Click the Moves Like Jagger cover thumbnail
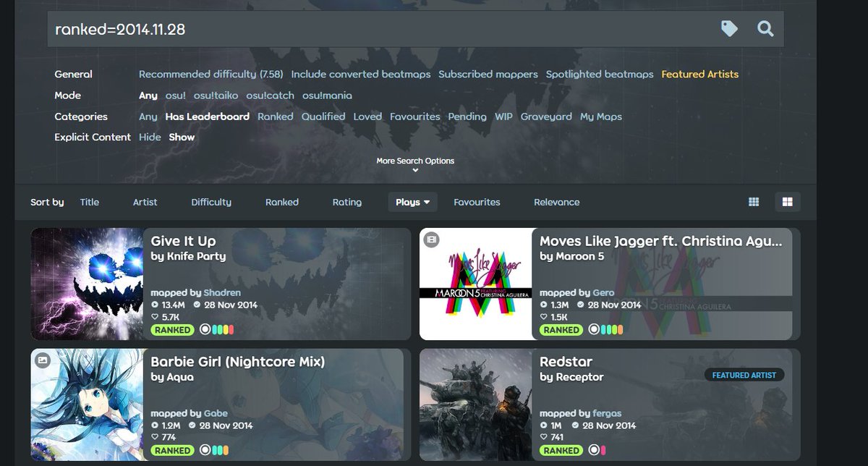The image size is (868, 466). [476, 284]
